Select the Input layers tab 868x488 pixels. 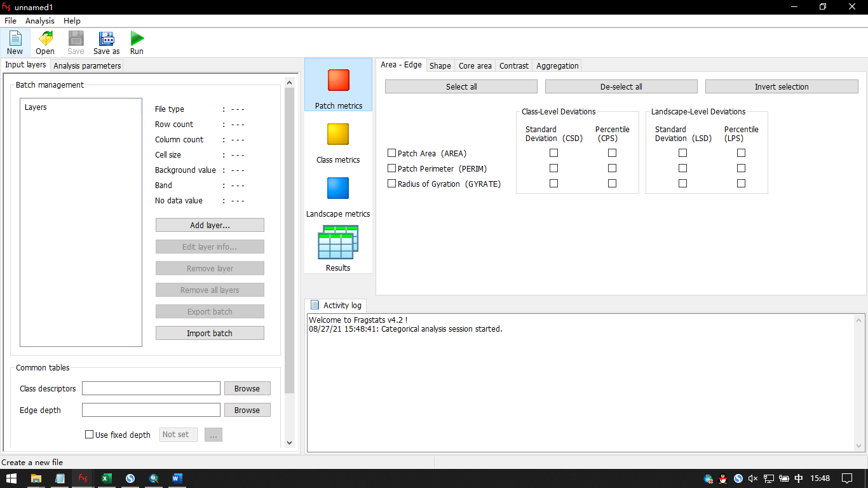coord(25,65)
